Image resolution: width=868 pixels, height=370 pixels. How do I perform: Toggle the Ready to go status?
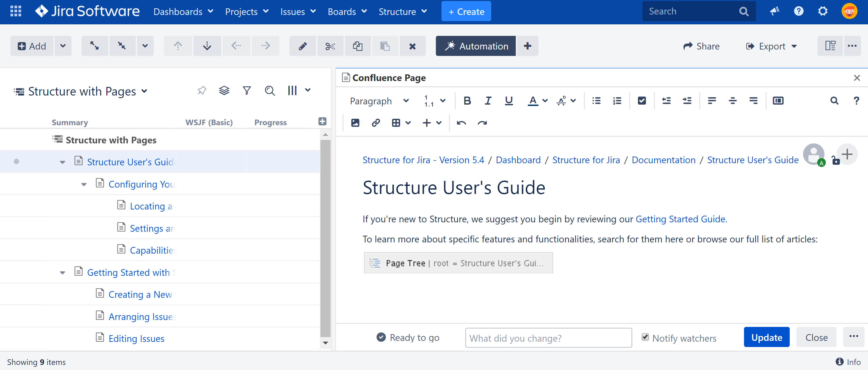pos(381,337)
